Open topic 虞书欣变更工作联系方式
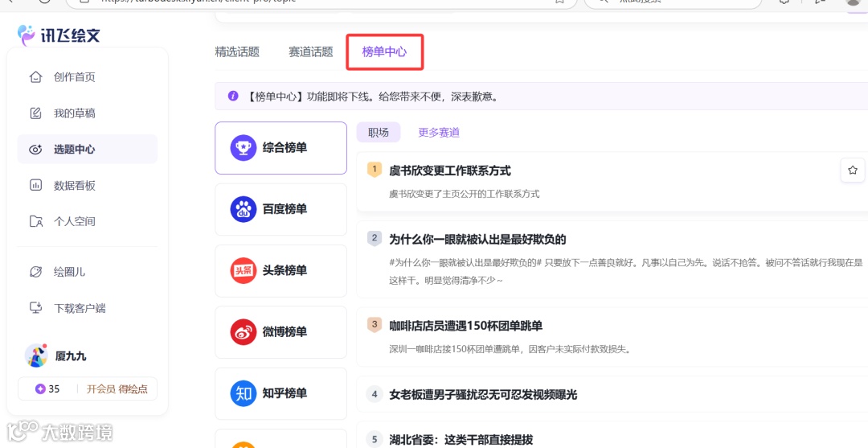Image resolution: width=868 pixels, height=448 pixels. tap(449, 171)
